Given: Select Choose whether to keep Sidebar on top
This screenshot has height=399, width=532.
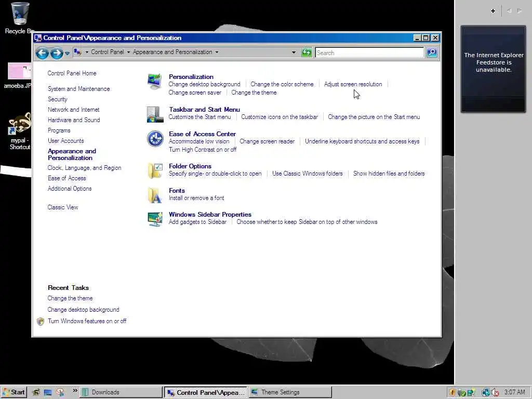Looking at the screenshot, I should coord(307,222).
